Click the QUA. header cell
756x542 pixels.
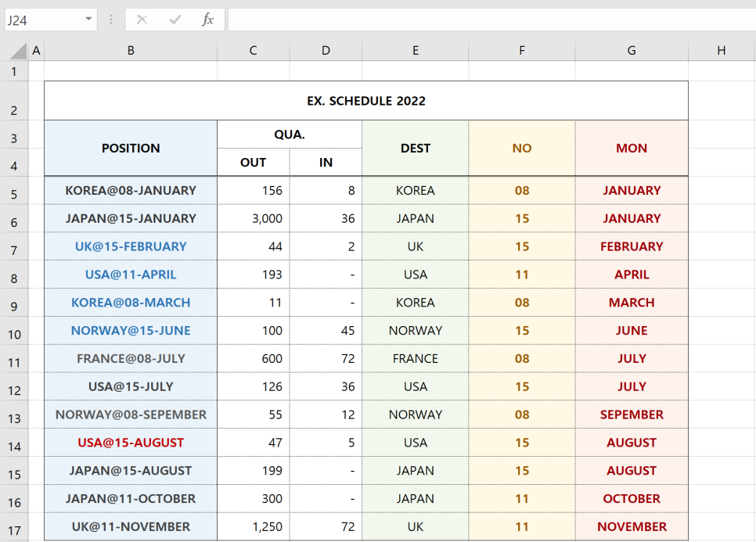(x=290, y=135)
